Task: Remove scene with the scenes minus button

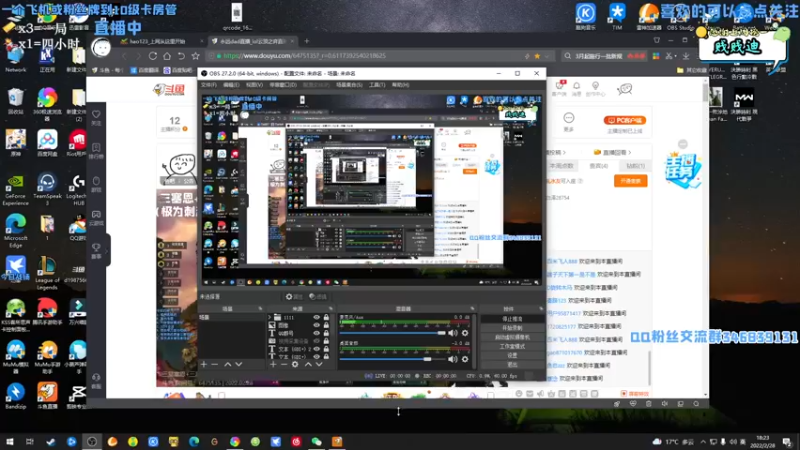Action: click(215, 364)
